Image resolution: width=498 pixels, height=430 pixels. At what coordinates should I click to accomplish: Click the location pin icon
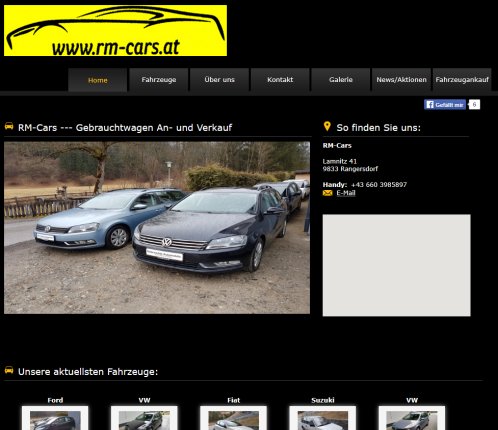point(327,126)
